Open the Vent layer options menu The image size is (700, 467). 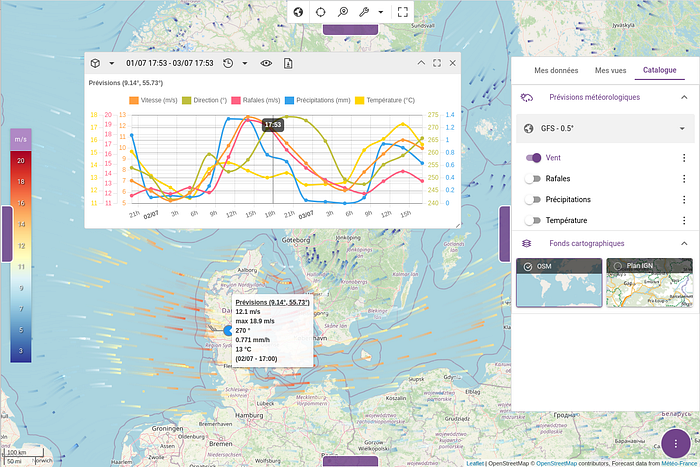coord(684,158)
